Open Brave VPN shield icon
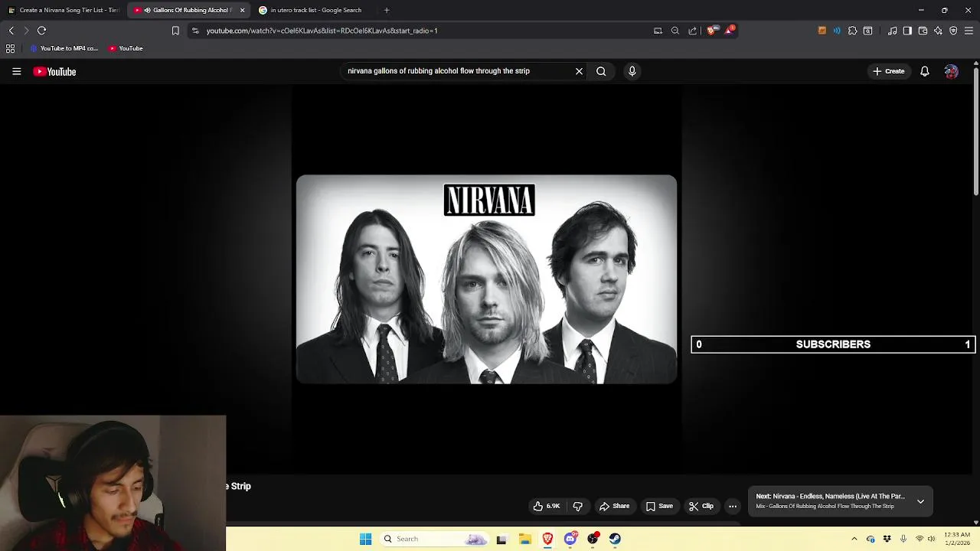The width and height of the screenshot is (980, 551). pos(953,31)
